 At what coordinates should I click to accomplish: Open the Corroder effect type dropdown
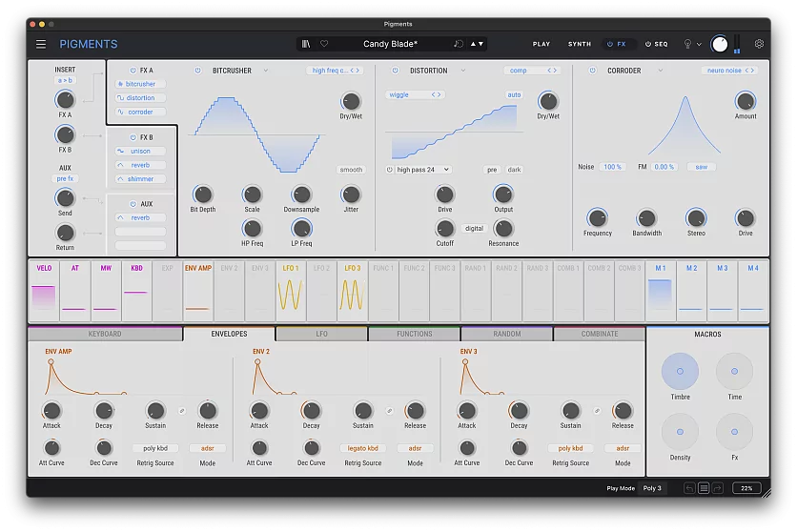pyautogui.click(x=661, y=71)
